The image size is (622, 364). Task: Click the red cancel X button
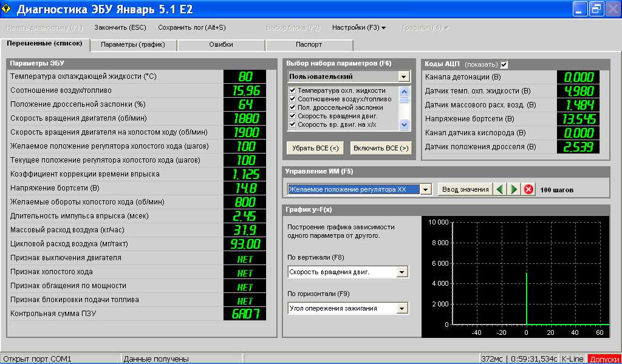pos(528,189)
